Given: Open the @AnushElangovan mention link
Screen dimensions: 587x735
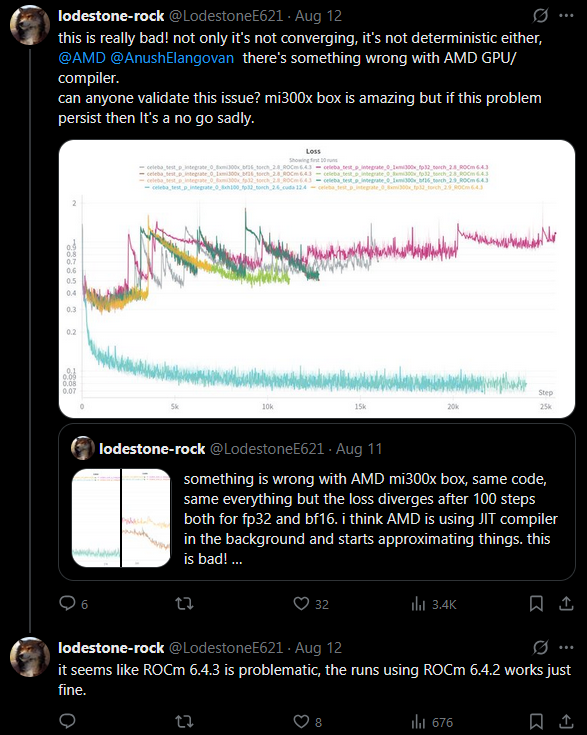Looking at the screenshot, I should click(172, 58).
